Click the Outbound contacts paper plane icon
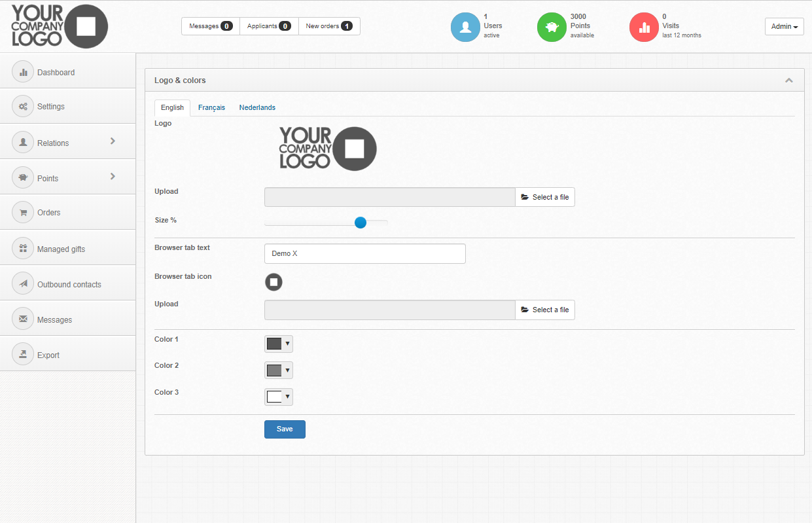The image size is (812, 523). click(x=23, y=284)
